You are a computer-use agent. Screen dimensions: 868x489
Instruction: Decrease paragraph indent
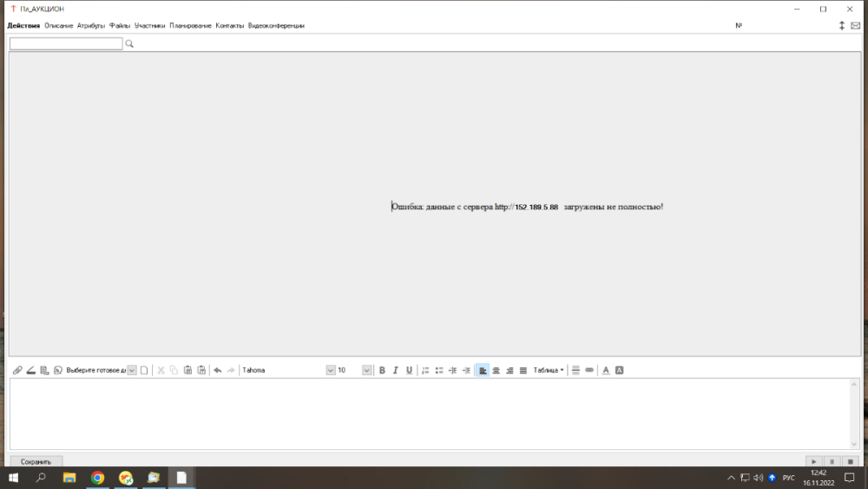[452, 370]
